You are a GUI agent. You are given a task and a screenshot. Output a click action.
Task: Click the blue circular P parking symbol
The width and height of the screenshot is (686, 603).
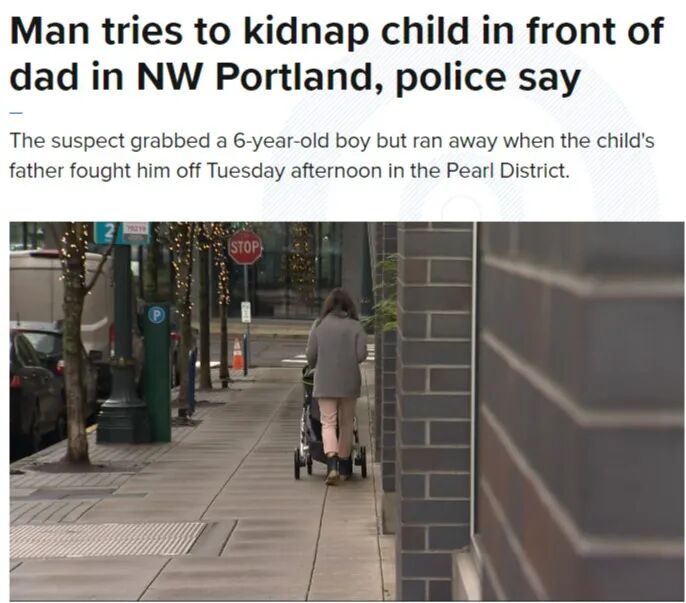point(157,315)
